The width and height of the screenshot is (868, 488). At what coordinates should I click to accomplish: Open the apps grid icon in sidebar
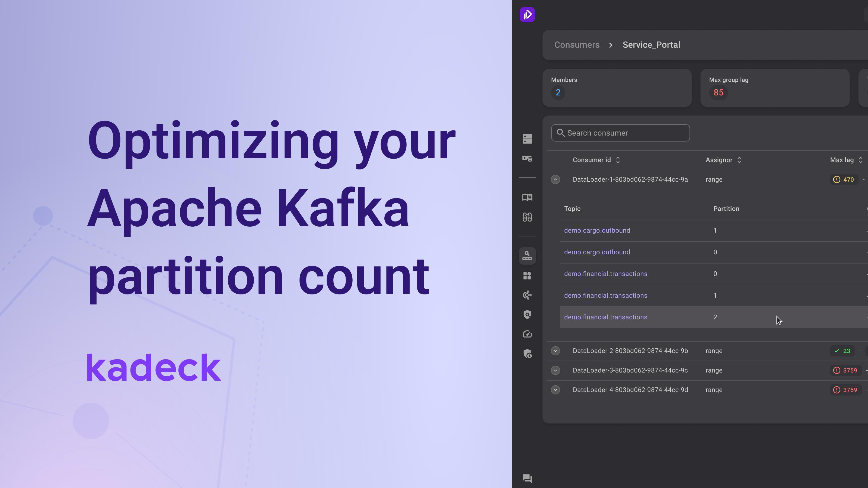[527, 275]
